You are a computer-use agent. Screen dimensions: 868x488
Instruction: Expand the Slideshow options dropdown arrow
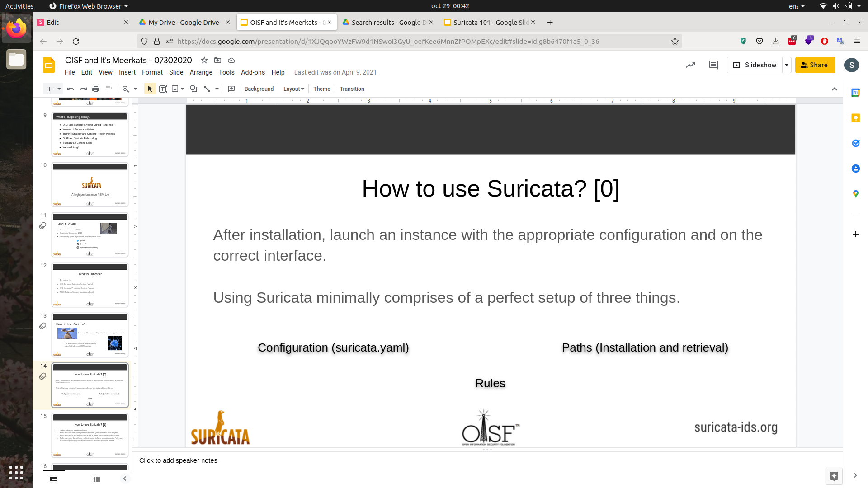click(x=787, y=65)
